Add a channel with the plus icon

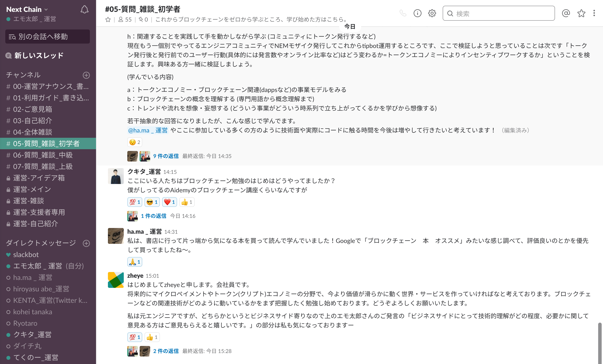pyautogui.click(x=86, y=75)
